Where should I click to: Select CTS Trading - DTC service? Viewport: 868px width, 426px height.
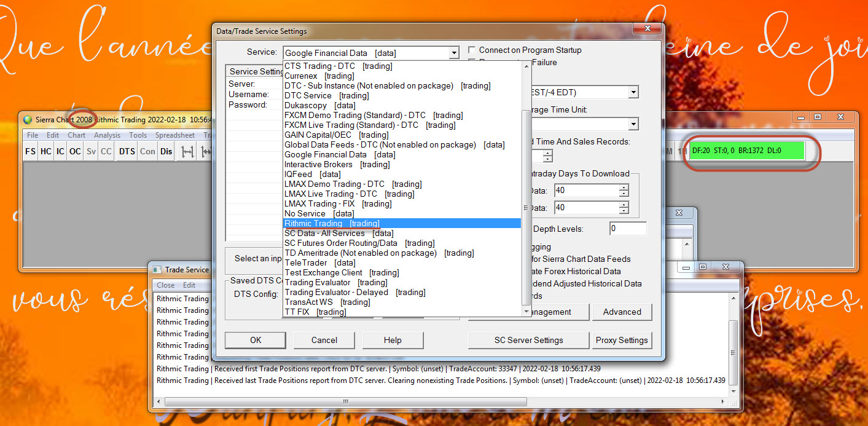click(402, 66)
